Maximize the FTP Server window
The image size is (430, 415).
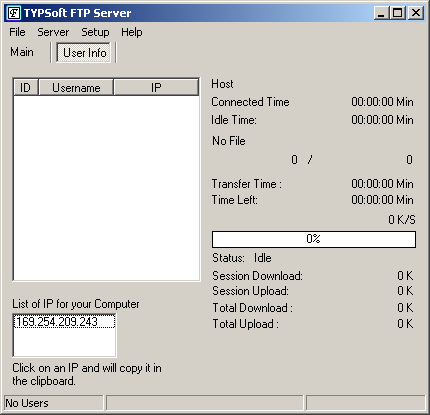397,13
